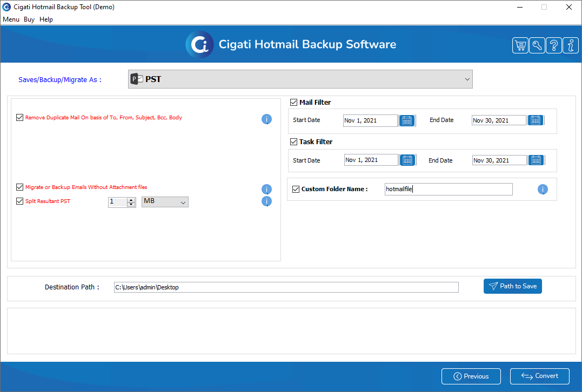
Task: Open the Saves/Backup/Migrate As PST dropdown
Action: coord(300,79)
